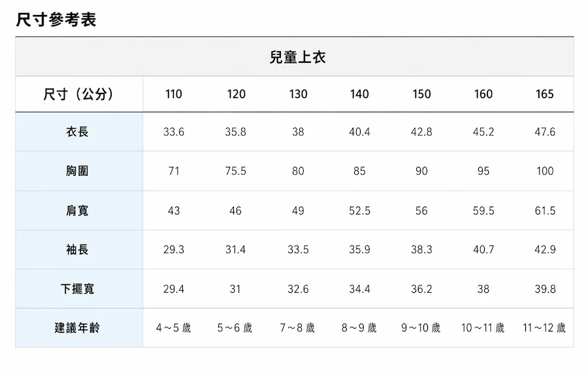
Task: Click the 下擺寬 row label
Action: tap(77, 289)
